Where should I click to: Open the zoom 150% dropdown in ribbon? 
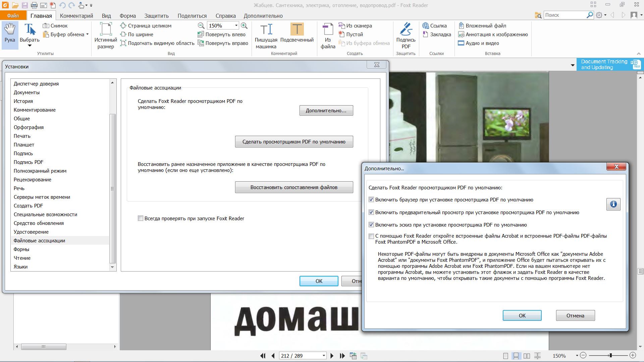[236, 25]
